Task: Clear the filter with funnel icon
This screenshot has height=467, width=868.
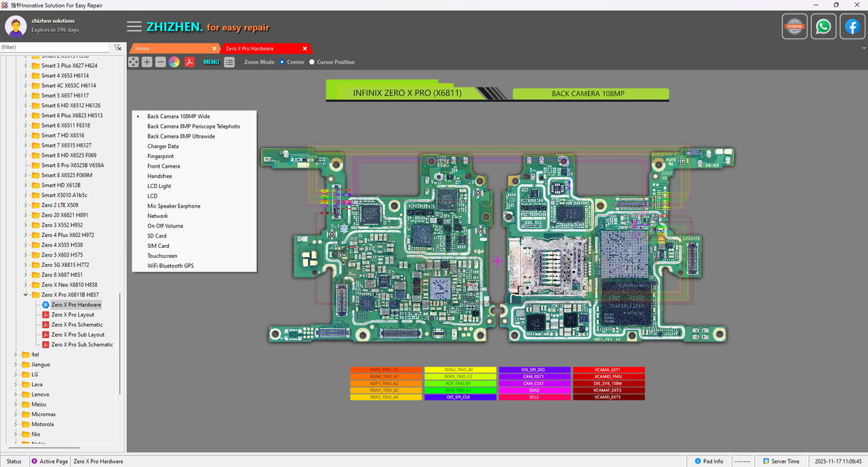Action: pyautogui.click(x=117, y=48)
